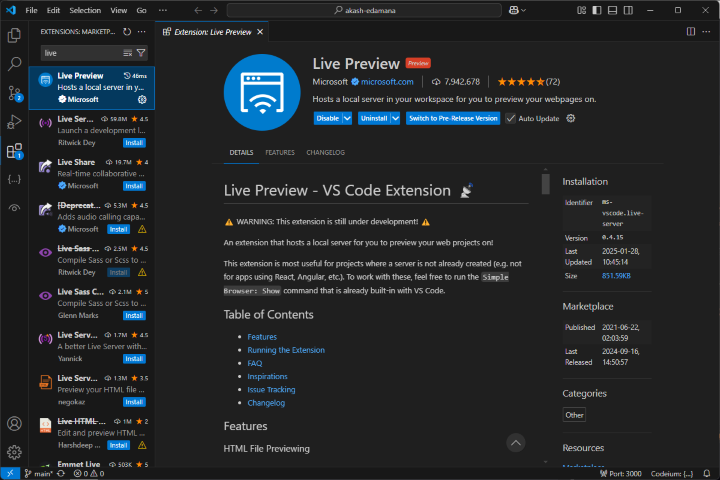Image resolution: width=720 pixels, height=480 pixels.
Task: Open the Extensions view icon
Action: pyautogui.click(x=14, y=151)
